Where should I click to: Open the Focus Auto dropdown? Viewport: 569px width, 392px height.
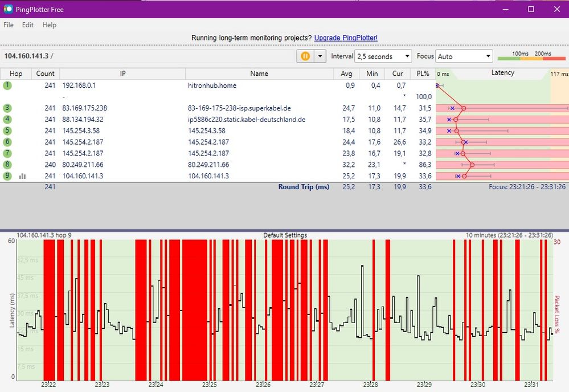[x=464, y=56]
